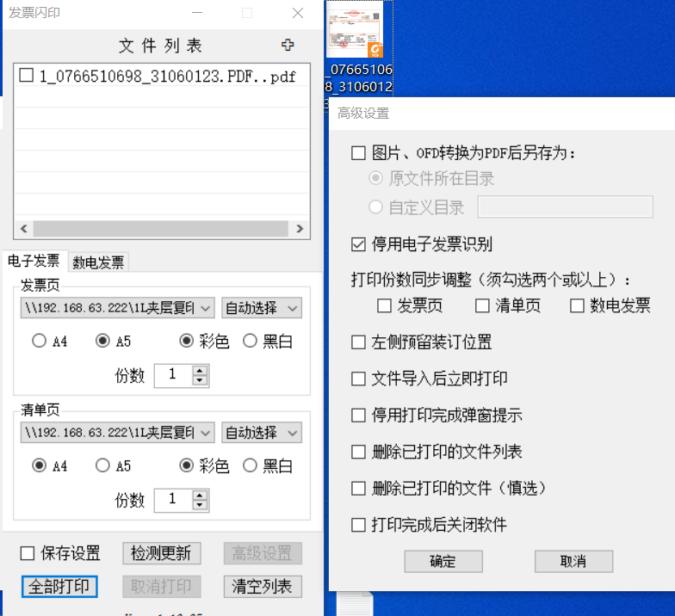675x616 pixels.
Task: Enable 图片、OFD转换为PDF后另存为 checkbox
Action: [x=358, y=153]
